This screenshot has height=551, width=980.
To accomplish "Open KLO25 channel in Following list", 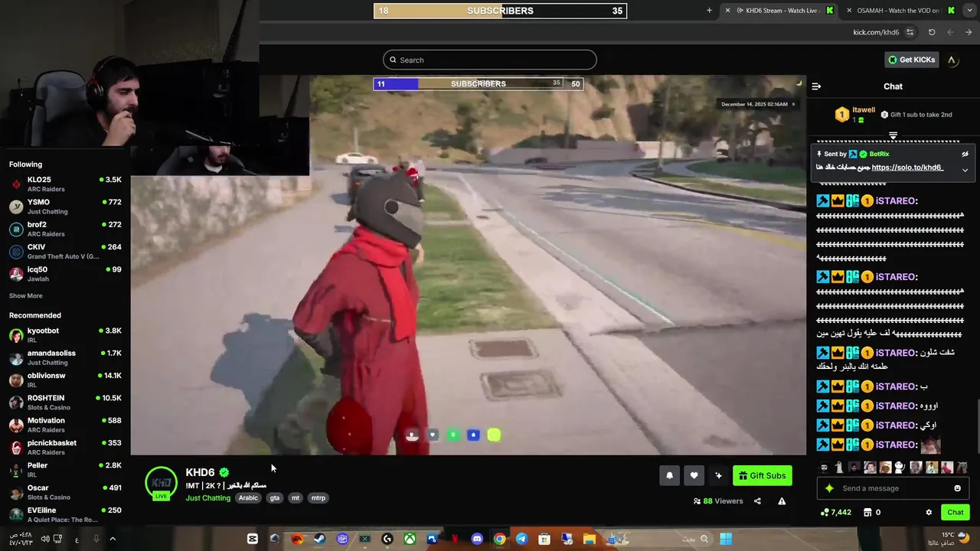I will [x=65, y=184].
